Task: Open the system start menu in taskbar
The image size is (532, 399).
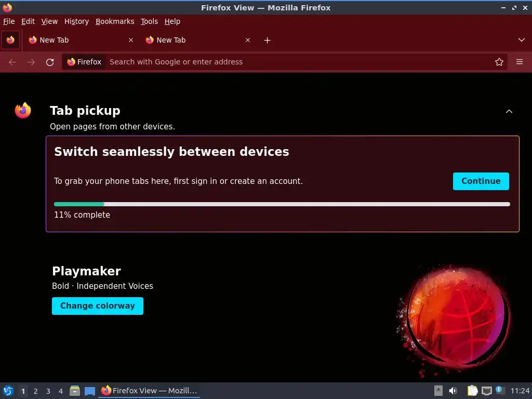Action: pos(8,391)
